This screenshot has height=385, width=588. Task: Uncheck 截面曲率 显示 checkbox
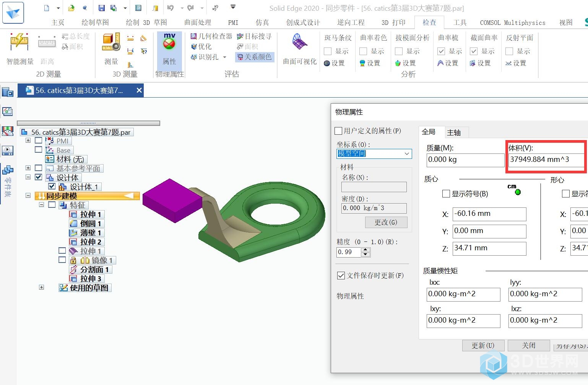(474, 51)
